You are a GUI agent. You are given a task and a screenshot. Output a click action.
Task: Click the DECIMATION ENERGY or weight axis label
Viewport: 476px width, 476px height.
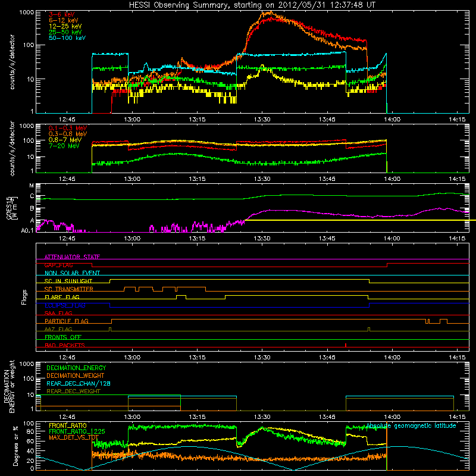[x=9, y=386]
